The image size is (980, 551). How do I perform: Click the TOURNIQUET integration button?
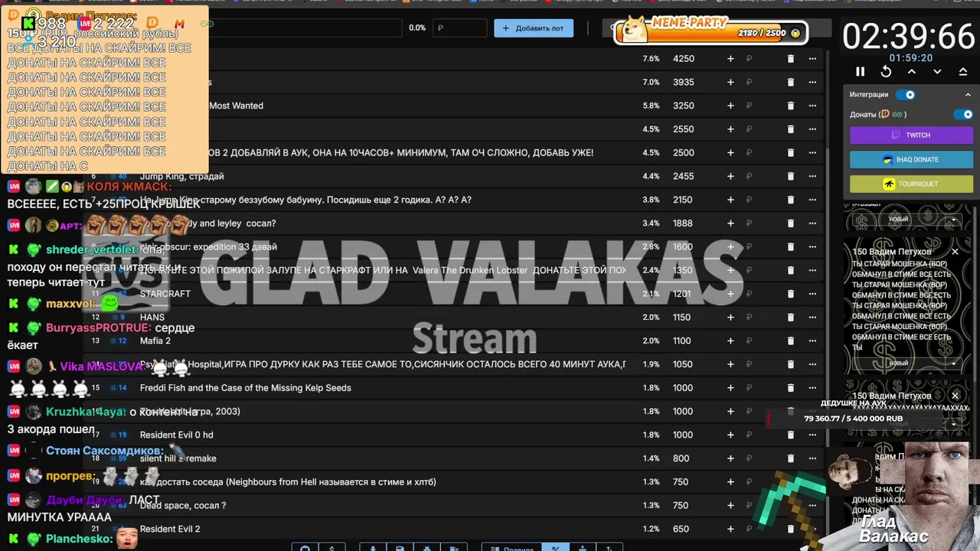[x=911, y=184]
